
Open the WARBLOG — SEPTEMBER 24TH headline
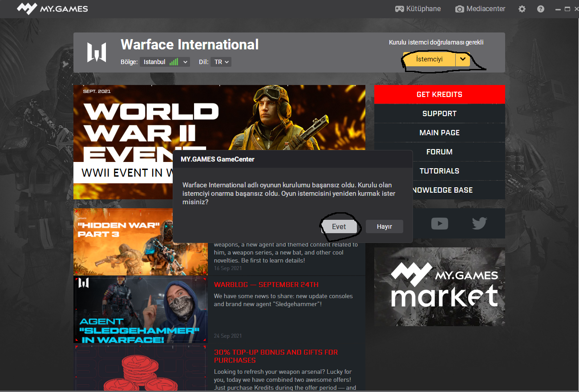pyautogui.click(x=266, y=285)
